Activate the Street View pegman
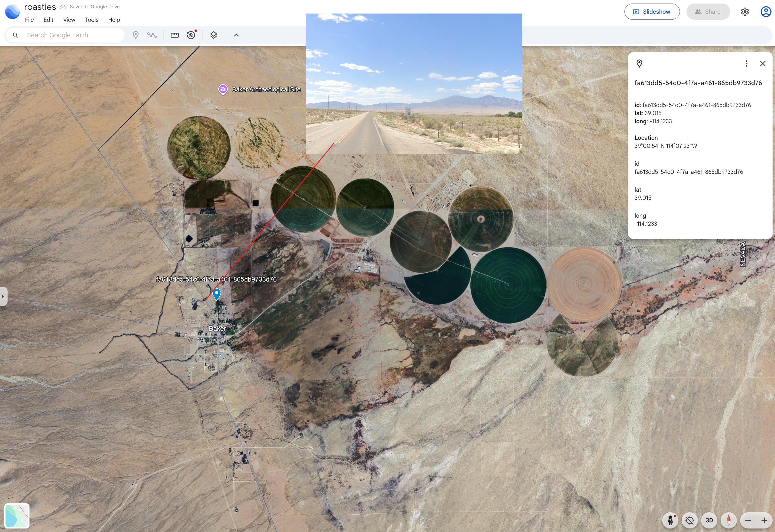Viewport: 775px width, 532px height. click(670, 520)
